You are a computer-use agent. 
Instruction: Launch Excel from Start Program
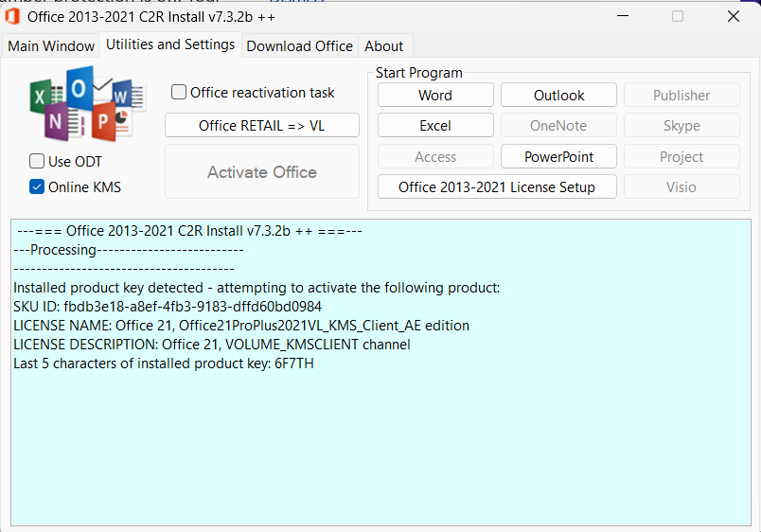pyautogui.click(x=435, y=126)
